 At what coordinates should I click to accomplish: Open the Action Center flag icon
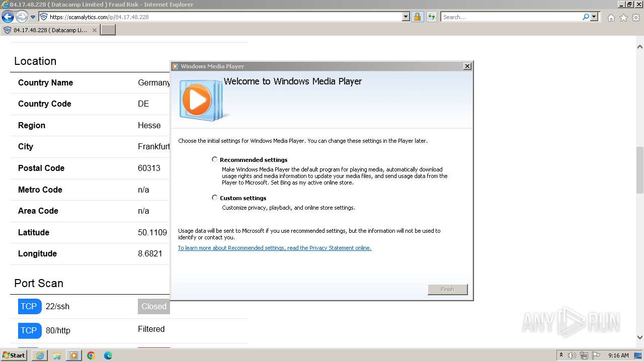tap(597, 355)
